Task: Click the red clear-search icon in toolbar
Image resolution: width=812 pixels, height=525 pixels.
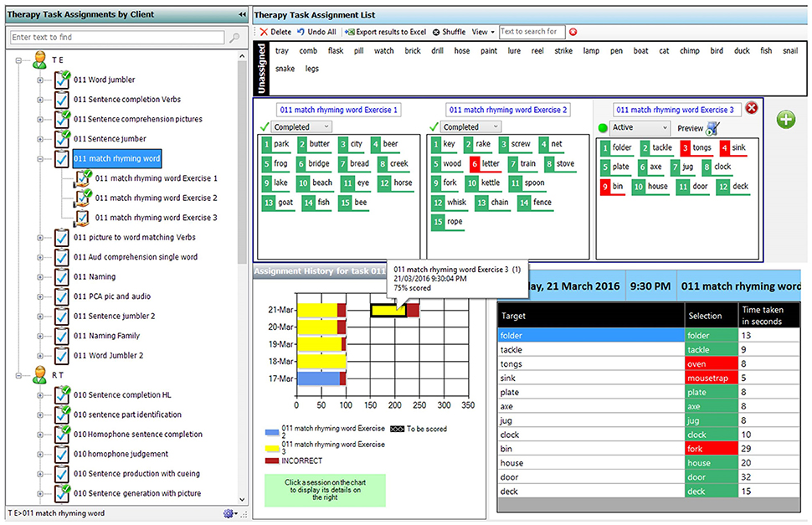Action: 573,32
